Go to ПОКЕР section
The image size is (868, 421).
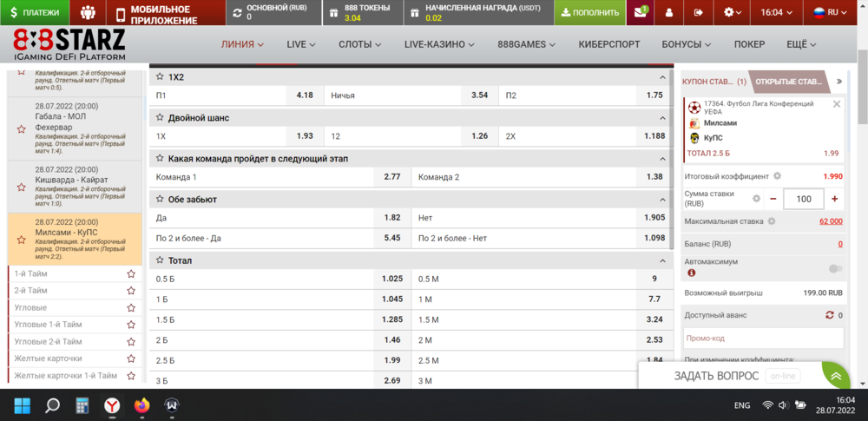click(x=750, y=45)
